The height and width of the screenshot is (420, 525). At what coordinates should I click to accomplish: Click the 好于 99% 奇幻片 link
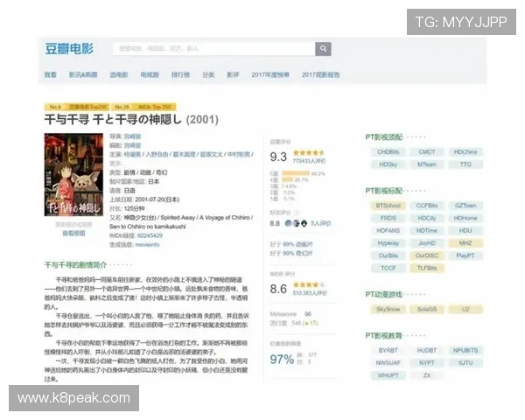point(291,253)
